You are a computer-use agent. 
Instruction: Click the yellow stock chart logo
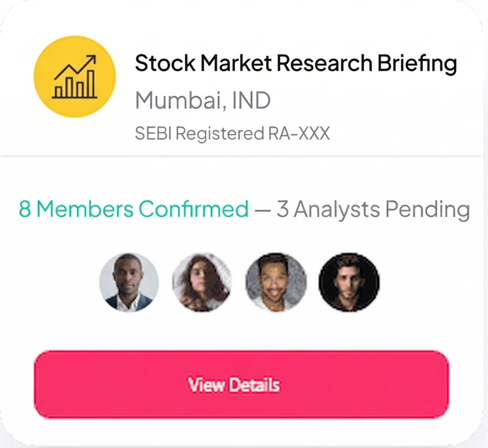click(75, 77)
